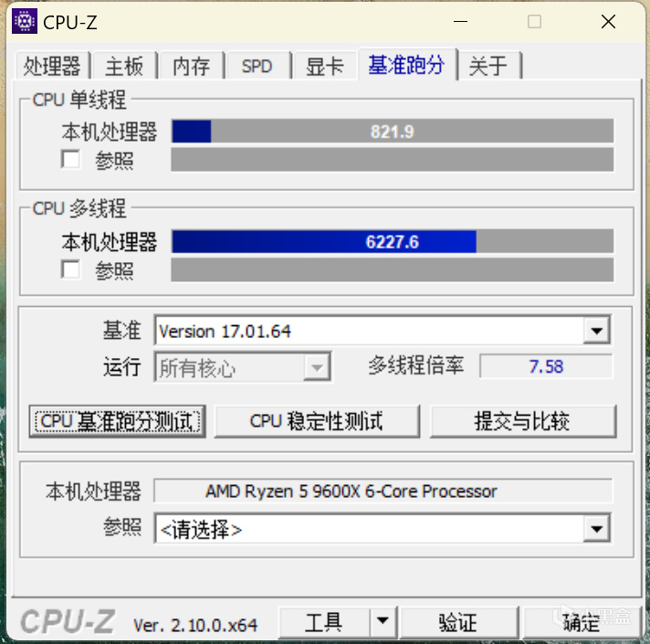Expand the 参照 <请选择> processor dropdown
This screenshot has width=650, height=644.
596,529
